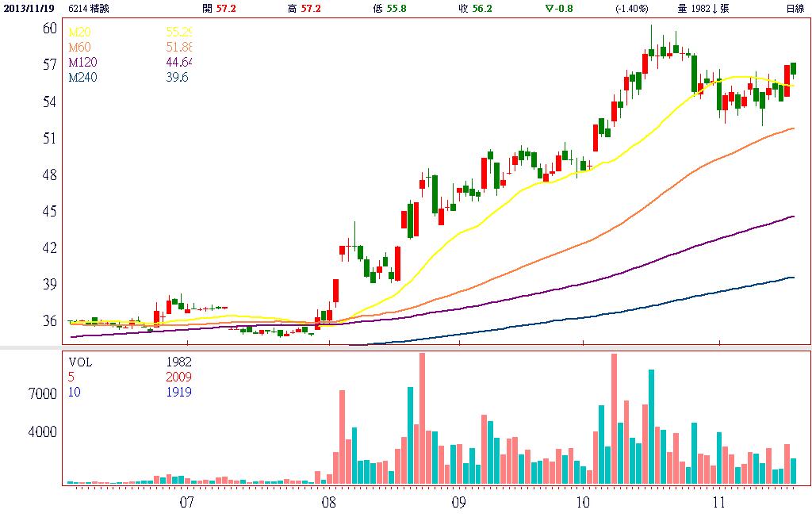Click the yellow M20 moving average label
Image resolution: width=812 pixels, height=525 pixels.
click(x=79, y=33)
